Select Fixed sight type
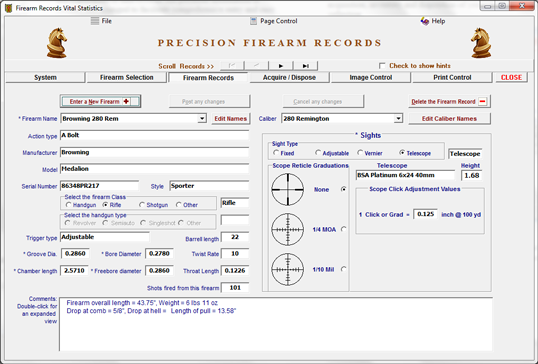 276,153
